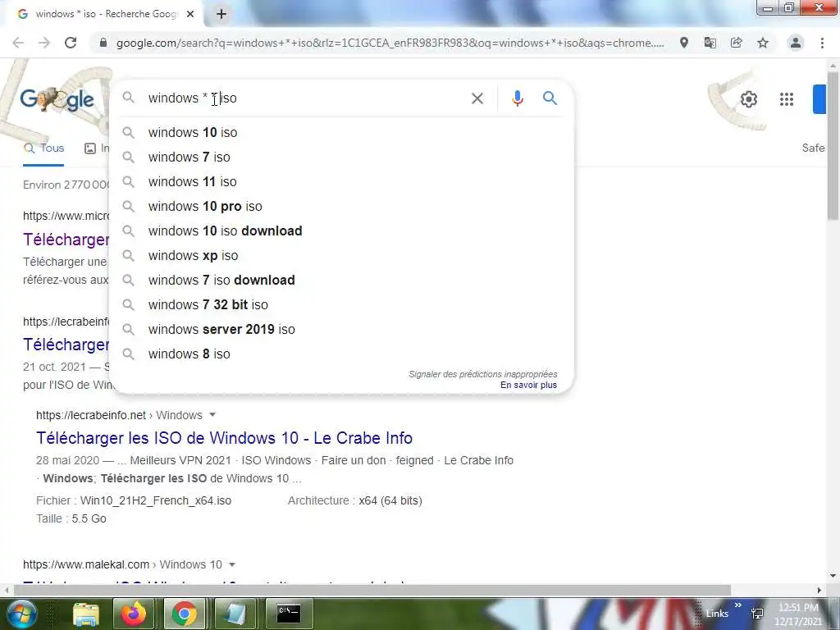Reload the current page
The height and width of the screenshot is (630, 840).
coord(71,43)
